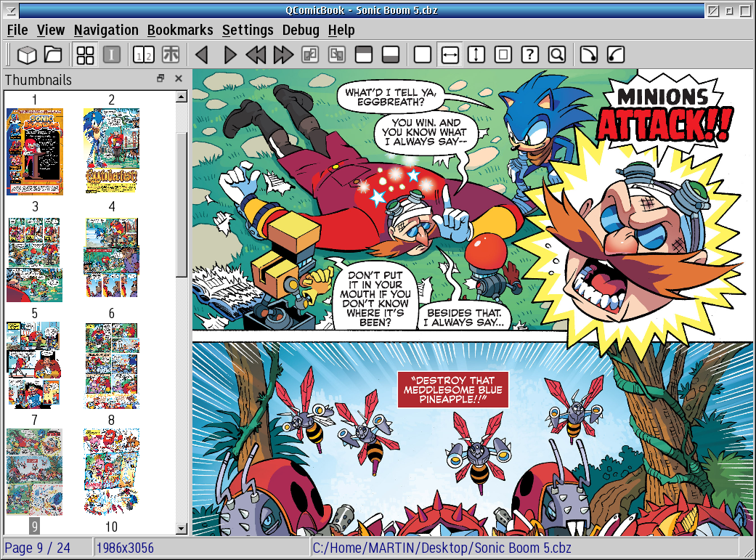Rotate page counter-clockwise icon
756x560 pixels.
pos(616,54)
